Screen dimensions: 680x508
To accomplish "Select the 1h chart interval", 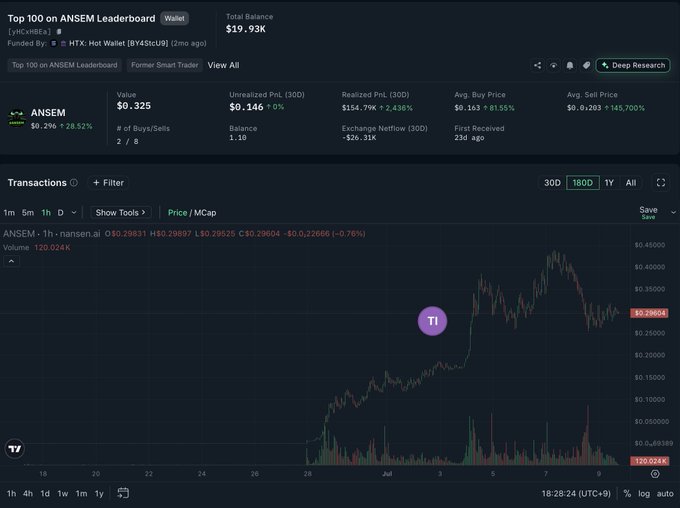I will pyautogui.click(x=46, y=213).
